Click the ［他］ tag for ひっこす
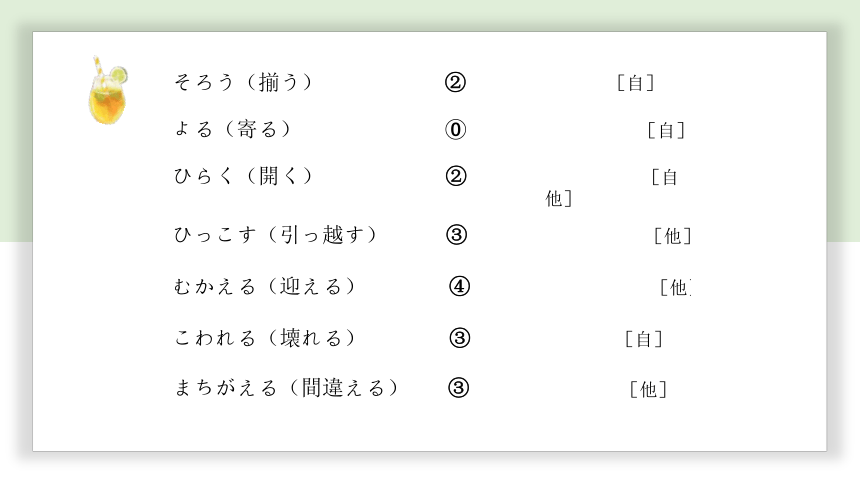 coord(673,236)
